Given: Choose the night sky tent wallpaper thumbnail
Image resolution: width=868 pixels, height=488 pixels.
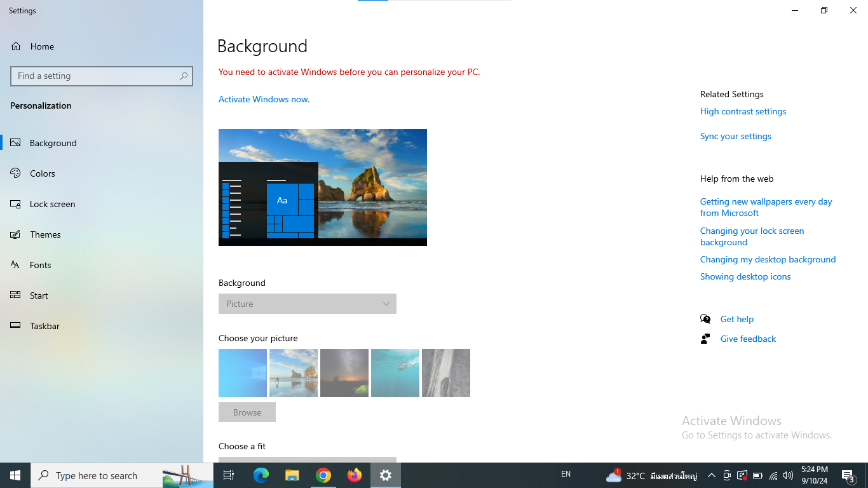Looking at the screenshot, I should point(344,373).
